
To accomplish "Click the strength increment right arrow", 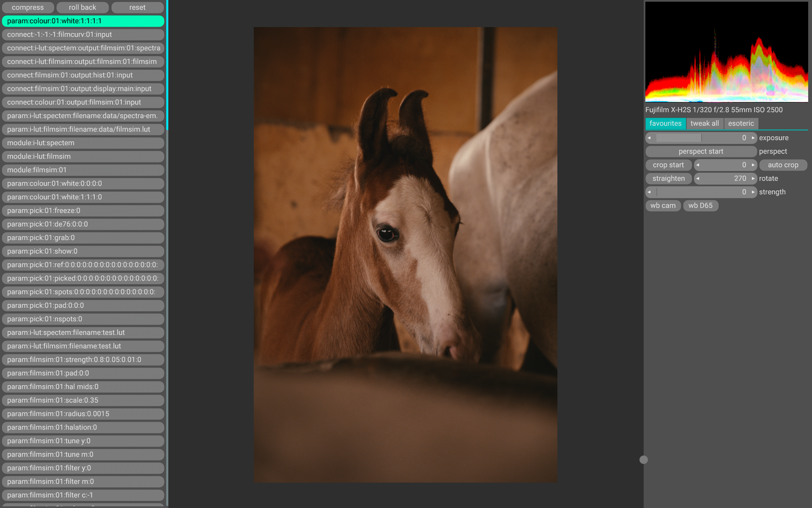I will (x=753, y=192).
